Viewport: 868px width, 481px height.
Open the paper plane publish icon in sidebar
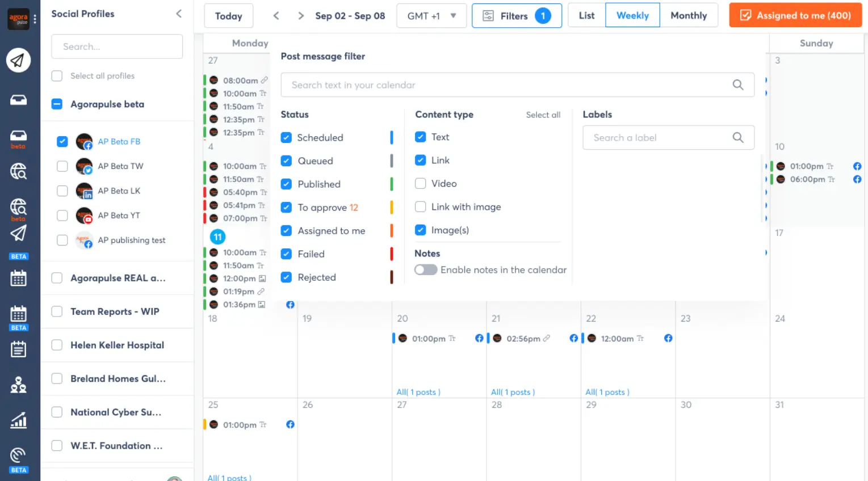pos(18,60)
